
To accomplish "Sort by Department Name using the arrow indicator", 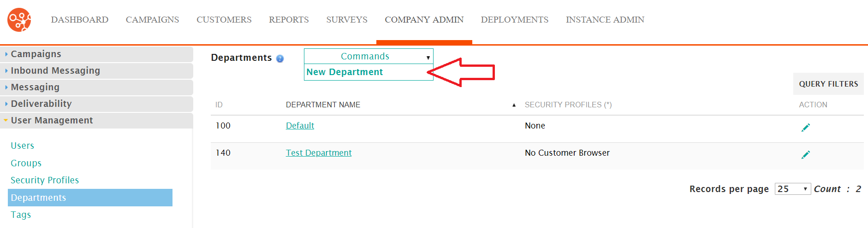I will tap(514, 105).
